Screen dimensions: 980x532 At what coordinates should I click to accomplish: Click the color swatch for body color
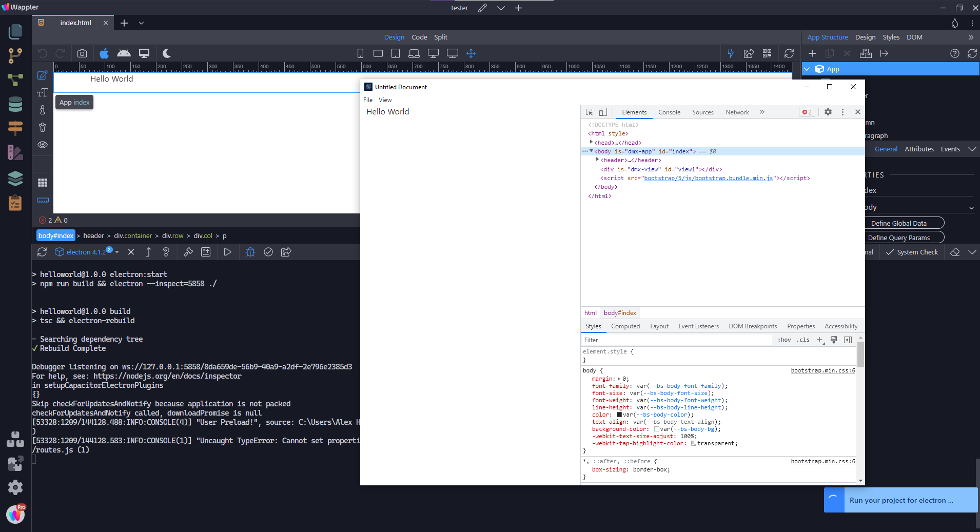(619, 415)
